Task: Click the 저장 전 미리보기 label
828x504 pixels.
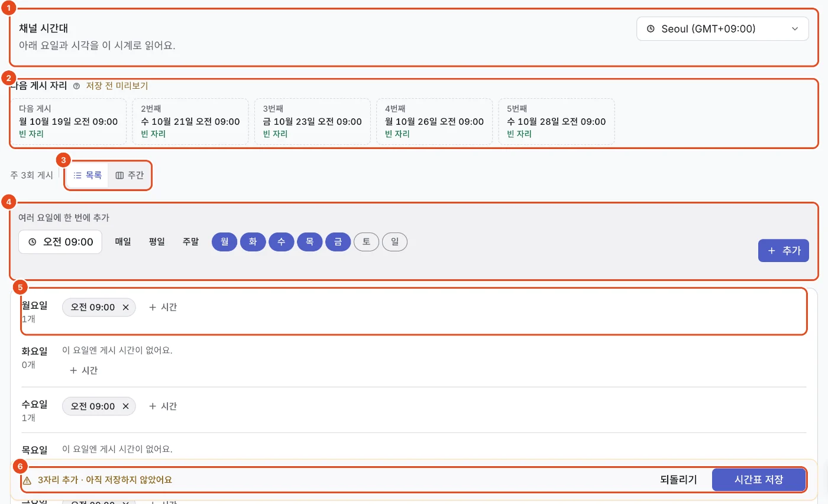Action: (x=117, y=86)
